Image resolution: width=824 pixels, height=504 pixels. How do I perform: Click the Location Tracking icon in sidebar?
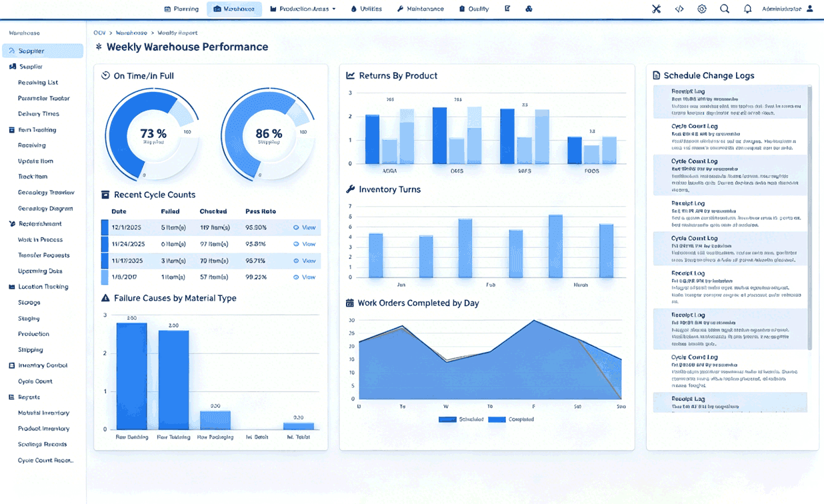coord(11,287)
